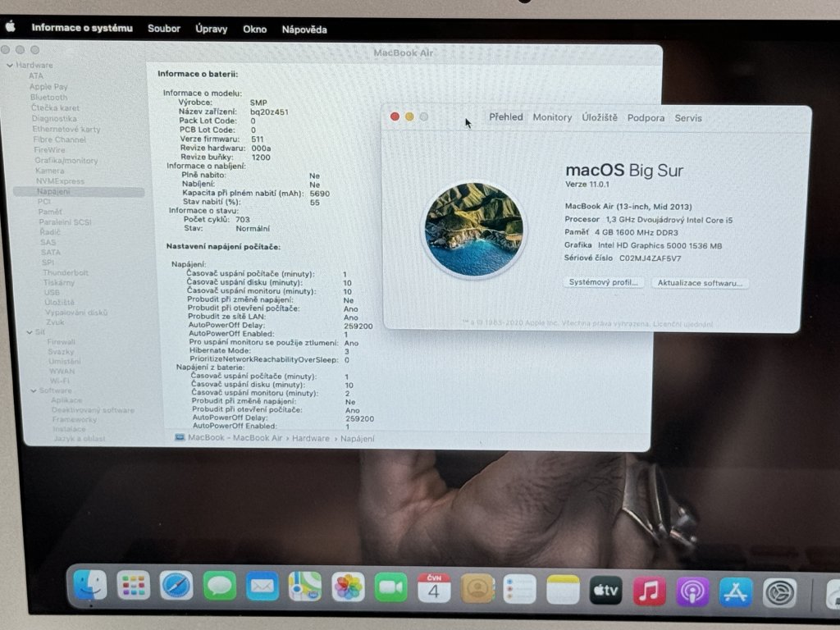Switch to the Monitory tab
This screenshot has height=630, width=840.
[x=552, y=117]
